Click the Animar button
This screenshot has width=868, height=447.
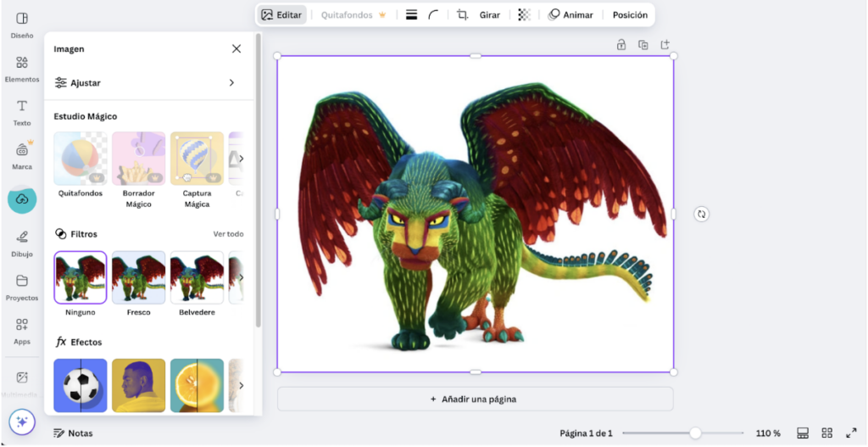(570, 15)
